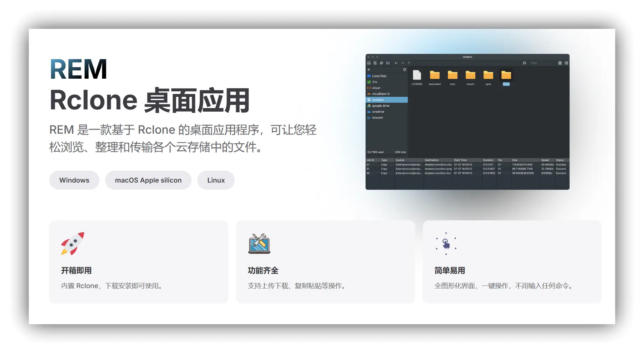This screenshot has height=353, width=644.
Task: Click the terminal toolbar icon in screenshot
Action: tap(388, 63)
